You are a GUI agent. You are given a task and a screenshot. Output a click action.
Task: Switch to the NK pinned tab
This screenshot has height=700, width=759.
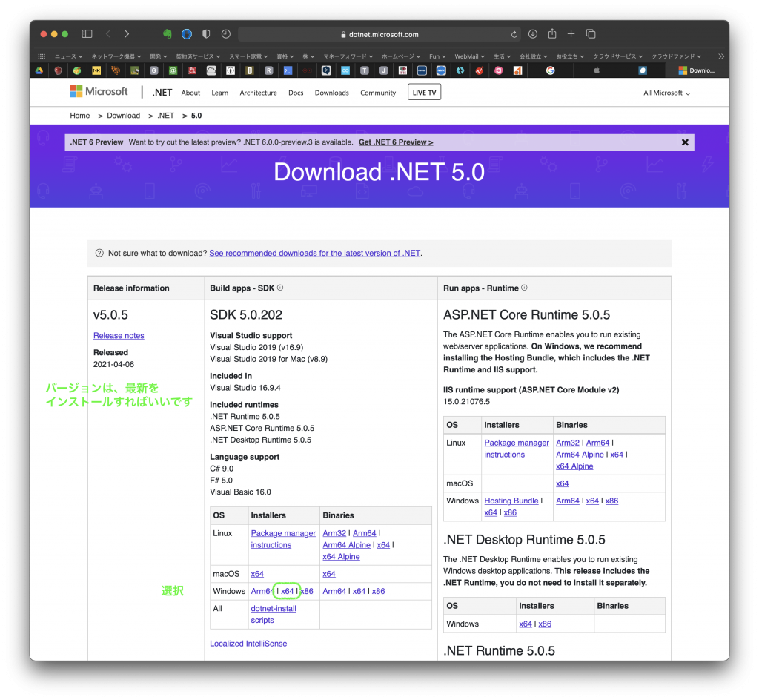coord(96,70)
